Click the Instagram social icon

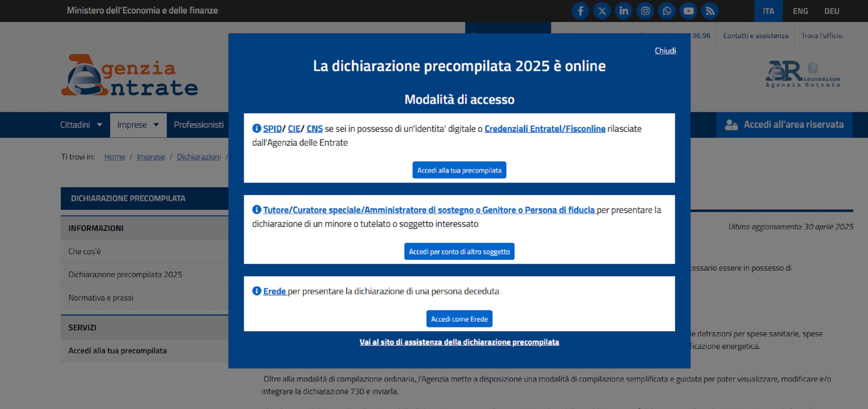tap(646, 11)
